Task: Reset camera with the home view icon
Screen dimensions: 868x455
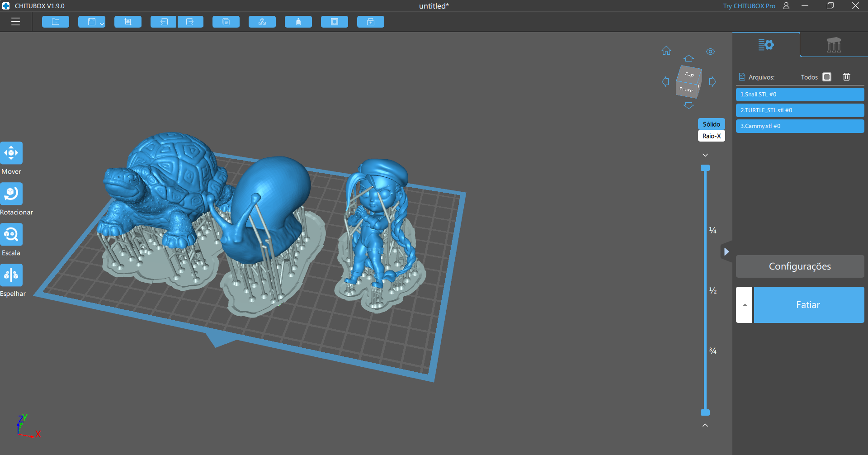Action: [666, 51]
